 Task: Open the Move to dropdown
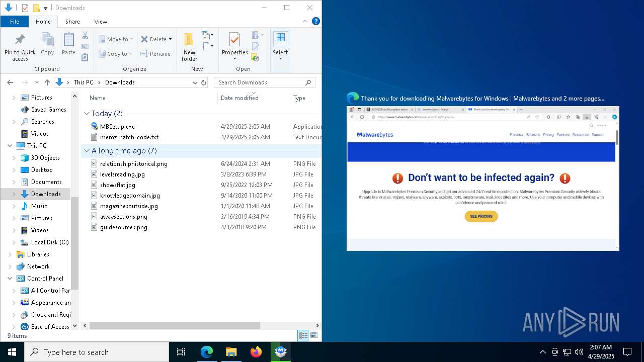(116, 39)
